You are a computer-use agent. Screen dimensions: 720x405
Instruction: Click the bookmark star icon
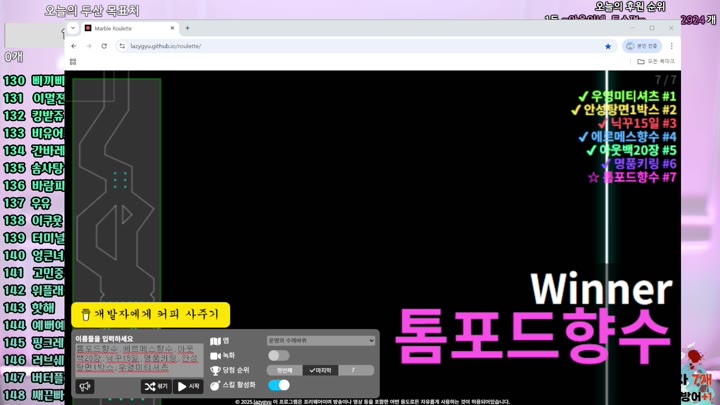[608, 46]
